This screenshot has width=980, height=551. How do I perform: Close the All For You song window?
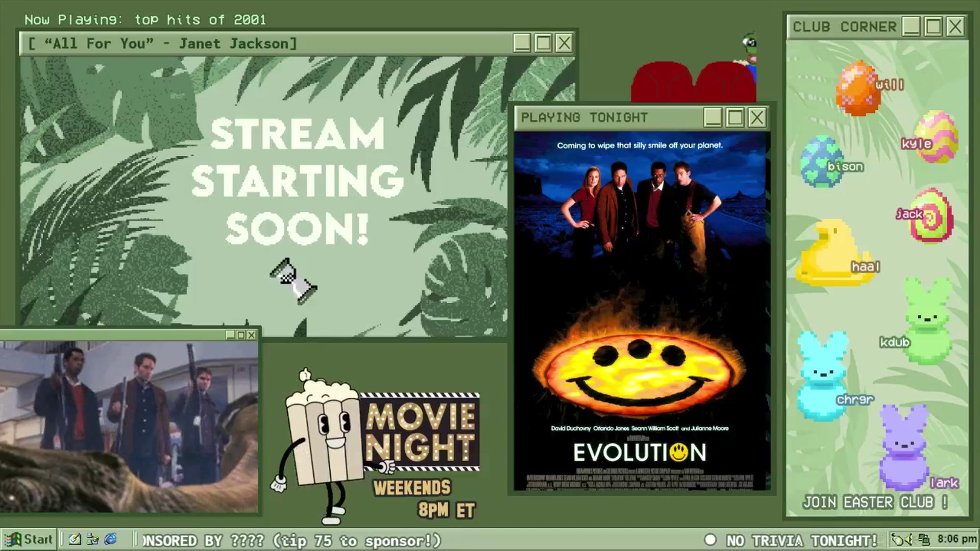click(x=564, y=43)
